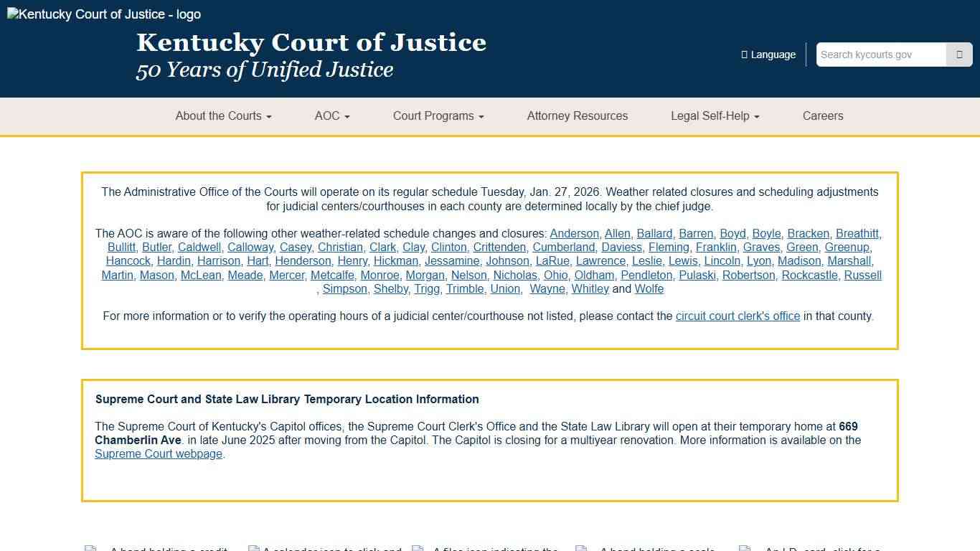Click the Kentucky Court of Justice logo
This screenshot has height=551, width=980.
click(x=103, y=14)
